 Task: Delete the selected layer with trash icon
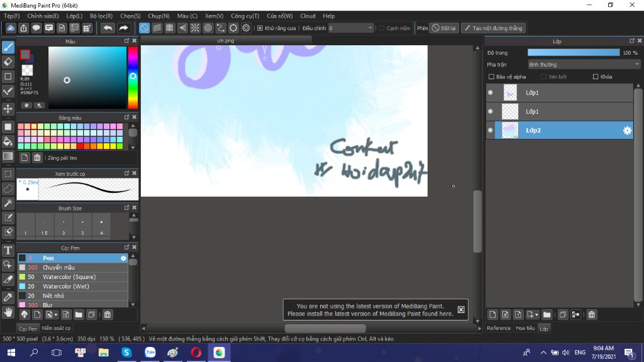coord(591,315)
